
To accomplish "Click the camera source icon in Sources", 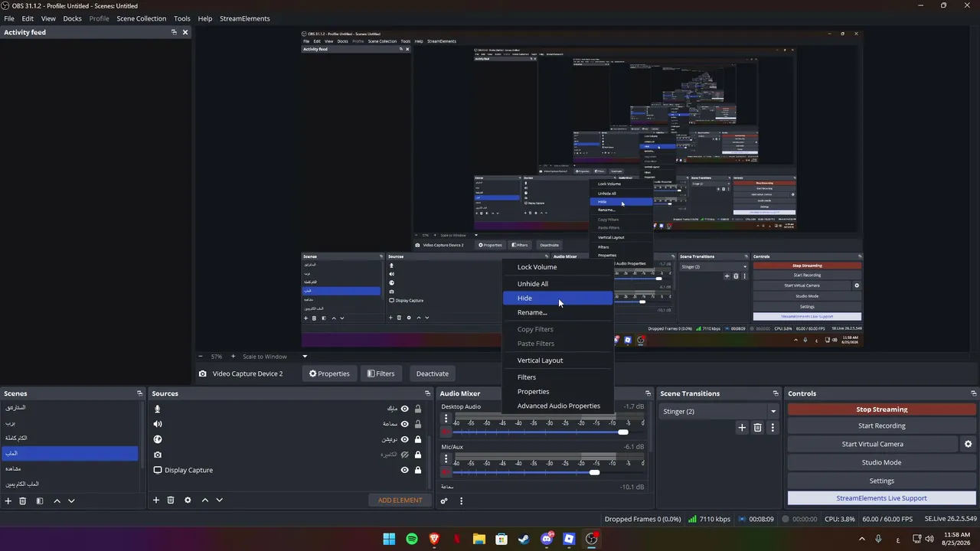I will (x=158, y=455).
